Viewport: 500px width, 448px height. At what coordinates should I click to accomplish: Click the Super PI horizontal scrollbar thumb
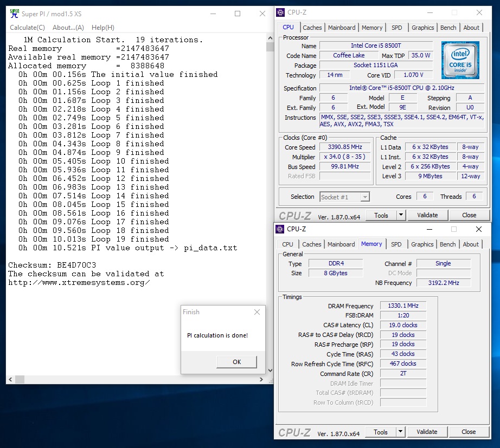pos(20,380)
